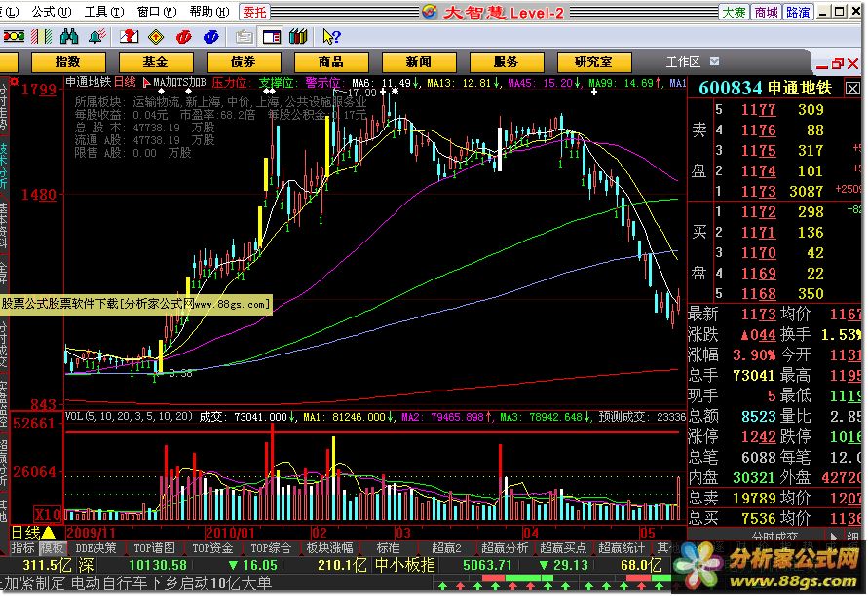Switch to the 标准 tab
The width and height of the screenshot is (868, 596).
click(388, 548)
